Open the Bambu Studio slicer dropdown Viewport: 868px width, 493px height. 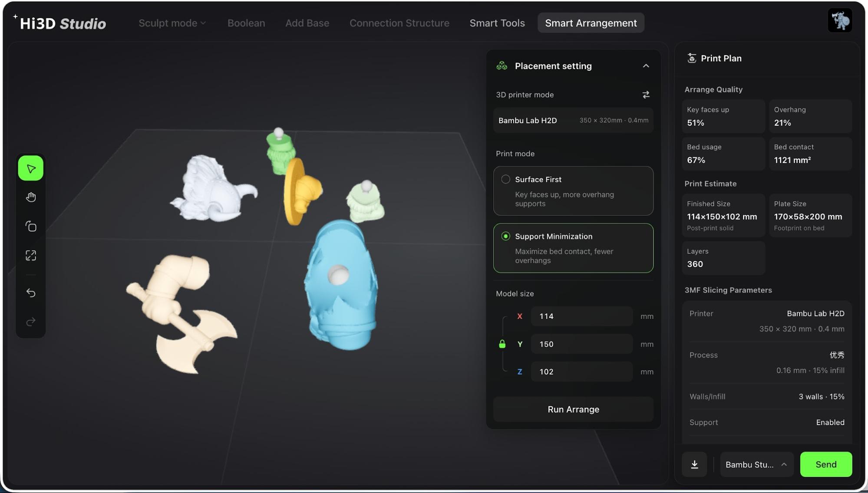coord(757,464)
